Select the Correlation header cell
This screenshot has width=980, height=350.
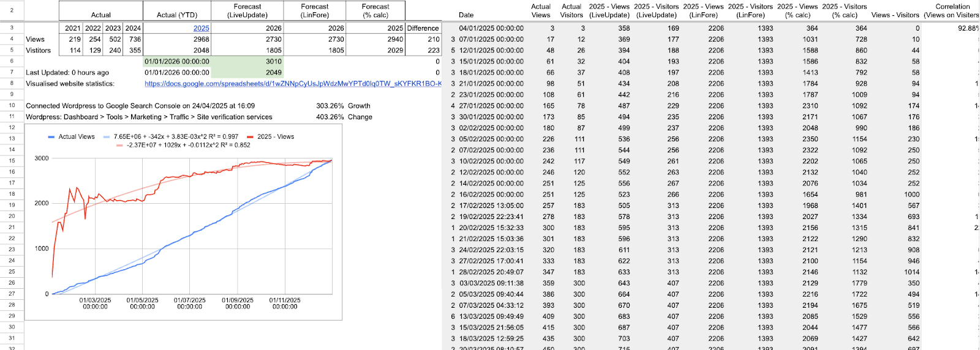click(x=952, y=10)
